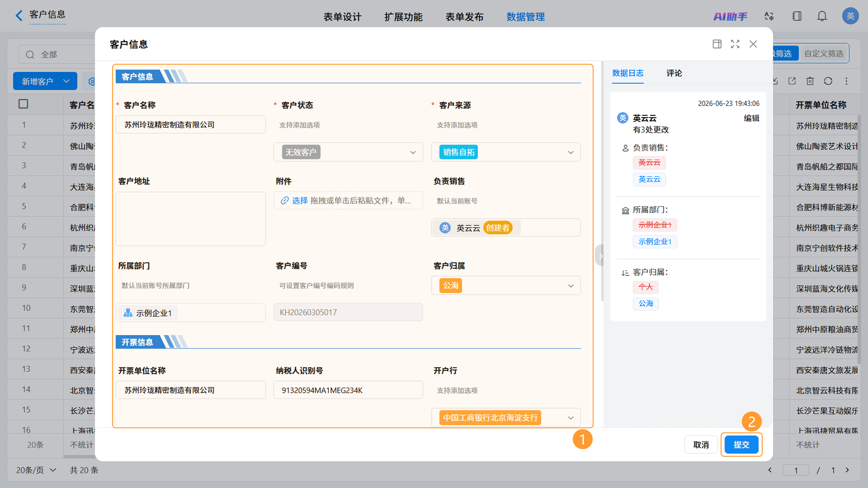
Task: Expand the dialog to fullscreen
Action: pos(735,44)
